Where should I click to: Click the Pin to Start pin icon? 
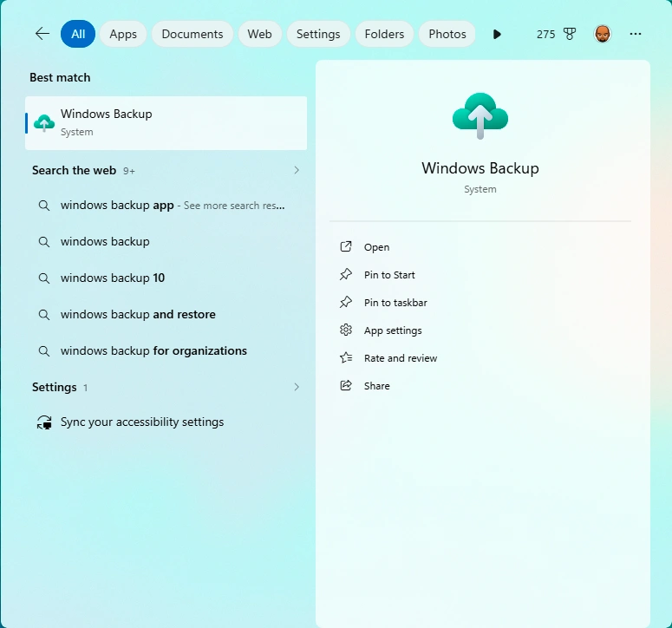[346, 274]
